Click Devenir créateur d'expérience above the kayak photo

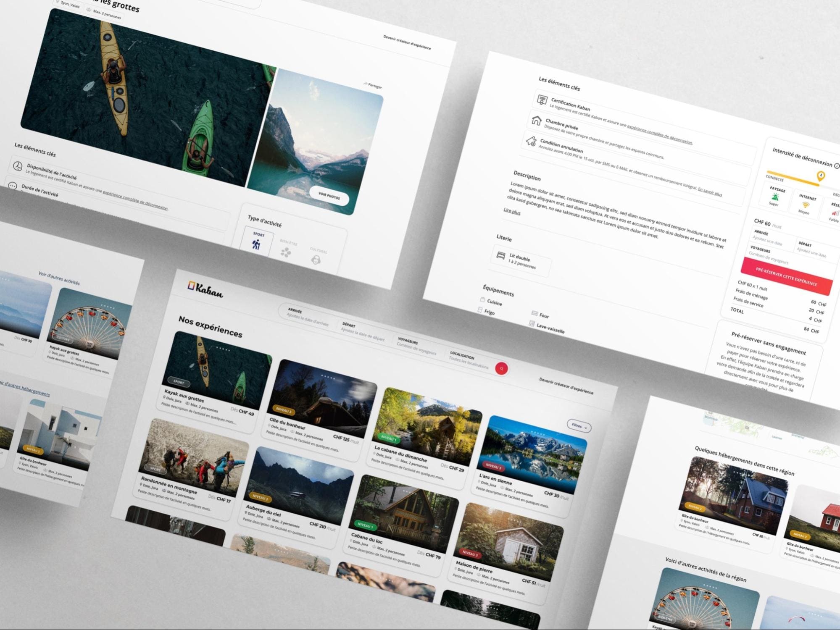(x=407, y=42)
